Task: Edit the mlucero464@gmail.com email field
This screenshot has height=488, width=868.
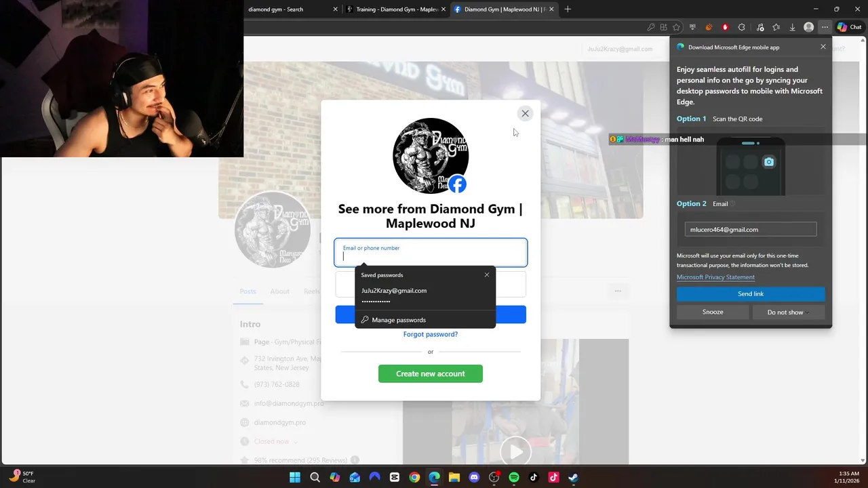Action: click(751, 229)
